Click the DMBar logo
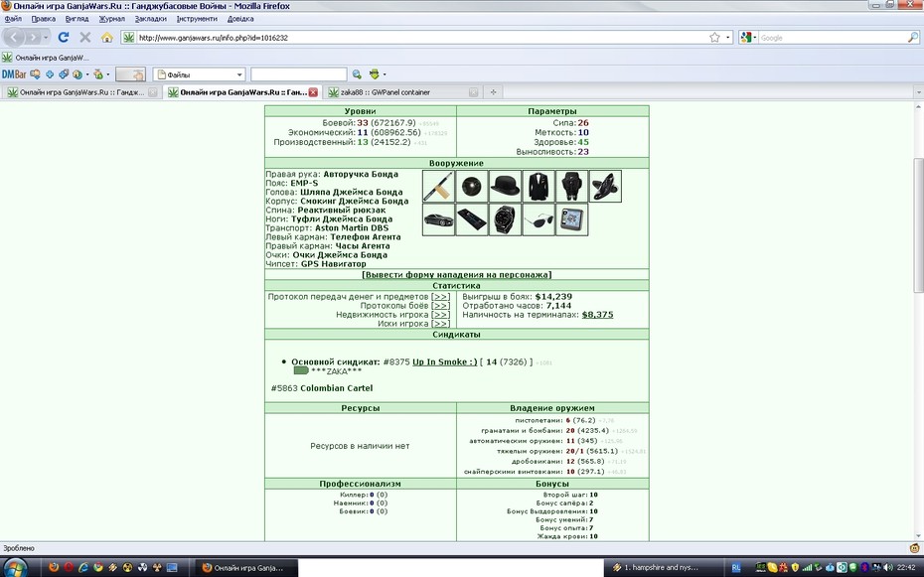Viewport: 924px width, 577px height. pos(14,74)
